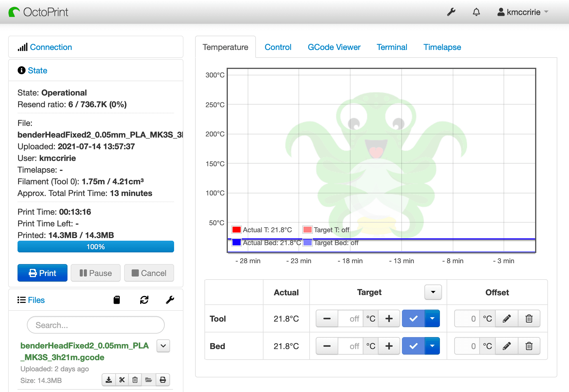The image size is (569, 392).
Task: Open kmccririe user menu dropdown
Action: pyautogui.click(x=523, y=12)
